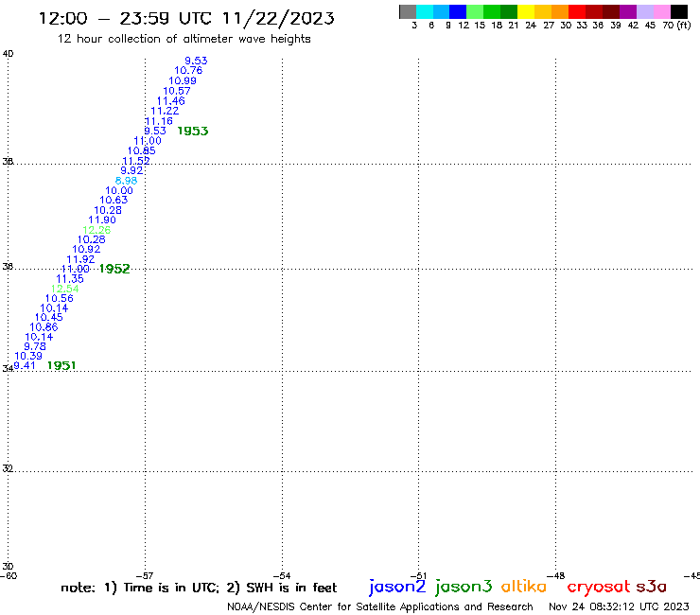700x615 pixels.
Task: Select the 9.41 wave height value
Action: click(25, 365)
